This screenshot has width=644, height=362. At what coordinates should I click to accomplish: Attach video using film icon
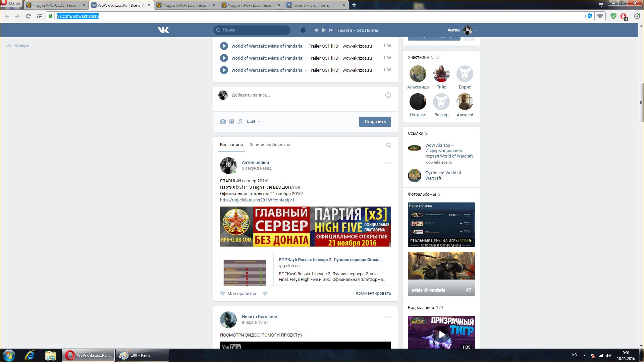tap(231, 121)
